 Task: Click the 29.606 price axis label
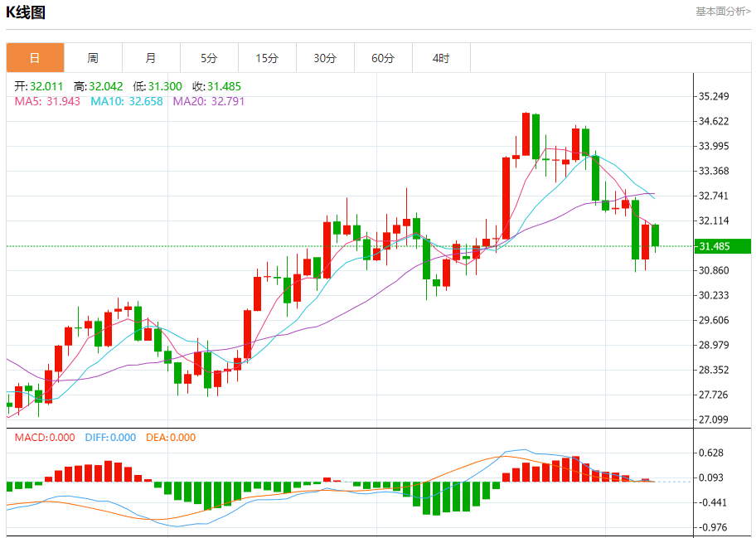coord(714,320)
